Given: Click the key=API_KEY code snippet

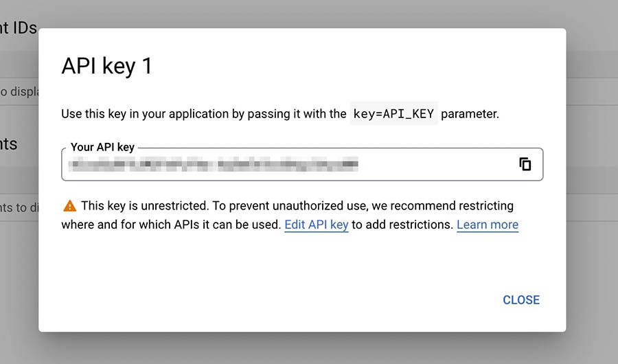Looking at the screenshot, I should pos(393,114).
